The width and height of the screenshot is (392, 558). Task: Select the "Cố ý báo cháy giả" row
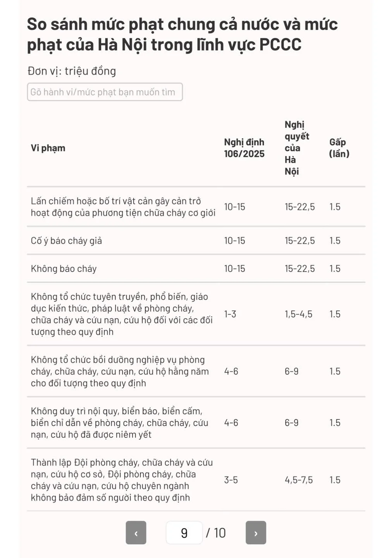click(x=66, y=241)
